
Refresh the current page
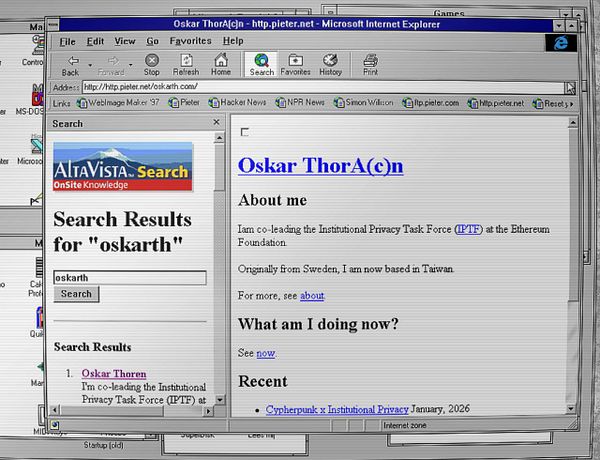(186, 65)
